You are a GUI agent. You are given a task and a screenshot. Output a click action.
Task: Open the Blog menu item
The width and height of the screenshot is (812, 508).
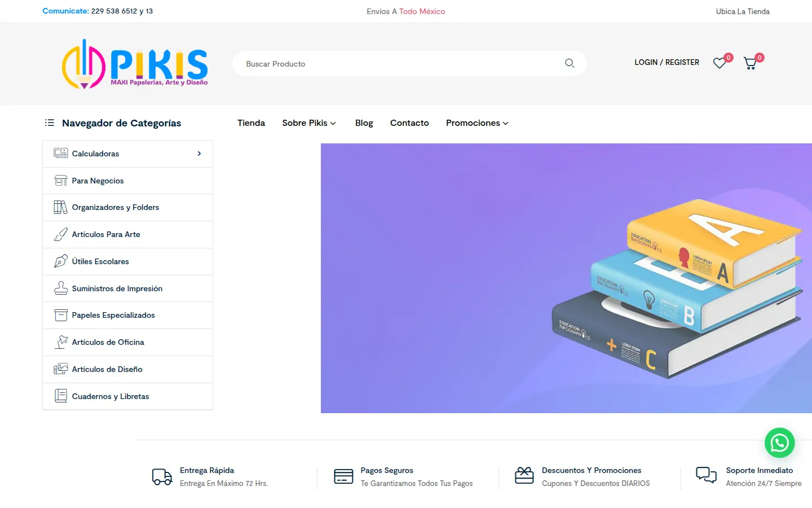tap(364, 123)
